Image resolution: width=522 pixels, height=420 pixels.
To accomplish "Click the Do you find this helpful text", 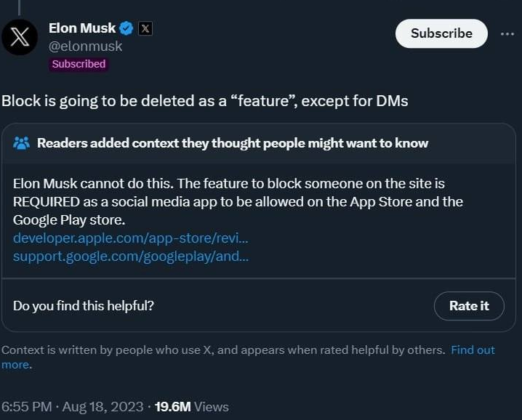I will click(x=84, y=305).
